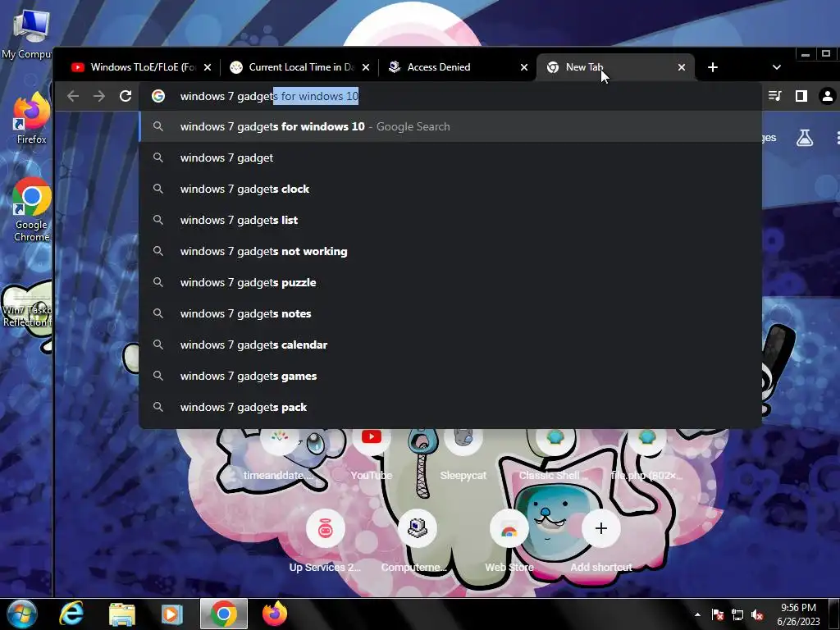840x630 pixels.
Task: Launch Windows Media Player from taskbar
Action: [172, 614]
